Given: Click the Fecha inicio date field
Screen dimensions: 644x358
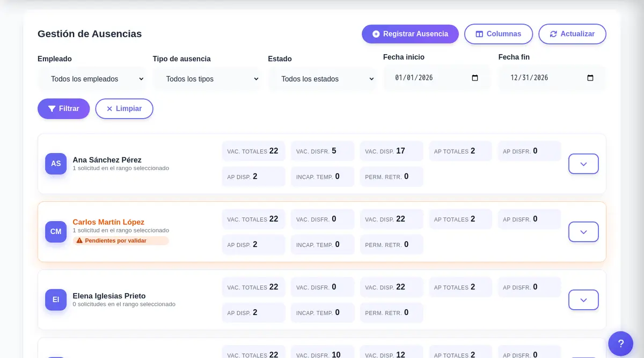Looking at the screenshot, I should coord(437,78).
